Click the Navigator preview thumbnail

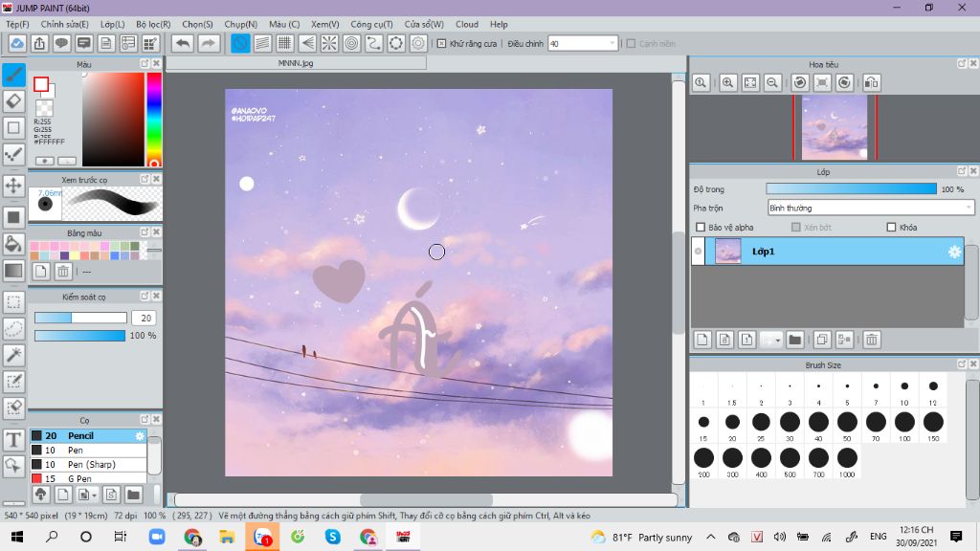click(x=835, y=127)
